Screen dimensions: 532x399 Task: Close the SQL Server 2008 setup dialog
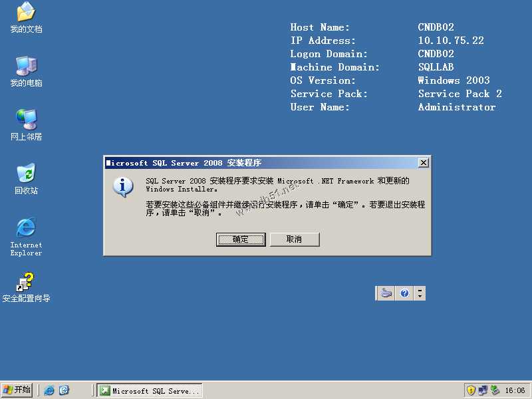424,163
